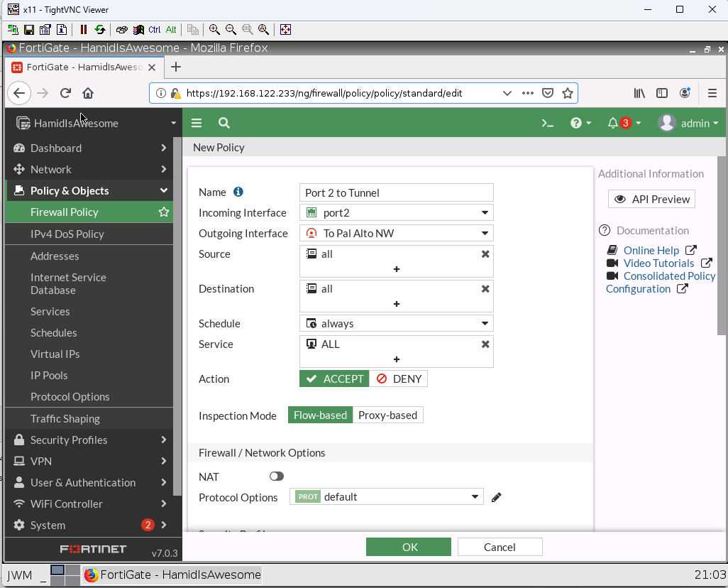
Task: Open the Schedule dropdown
Action: point(396,323)
